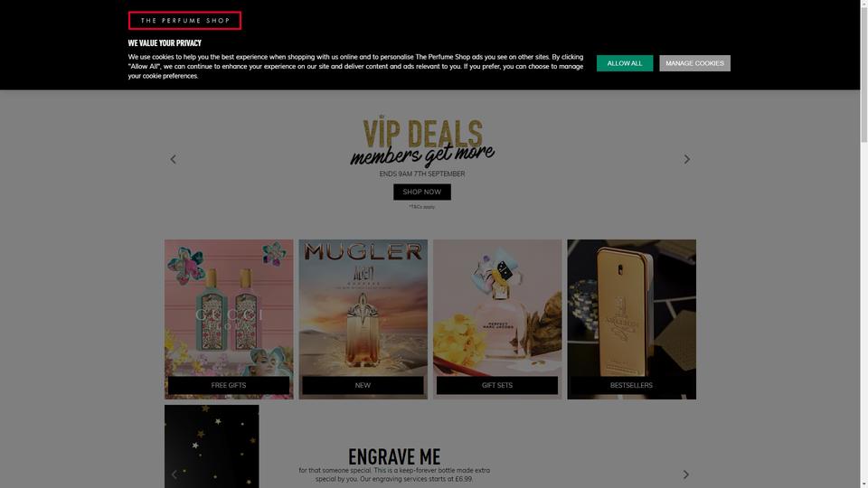Screen dimensions: 868x488
Task: Open the Free Gifts category label
Action: point(229,385)
